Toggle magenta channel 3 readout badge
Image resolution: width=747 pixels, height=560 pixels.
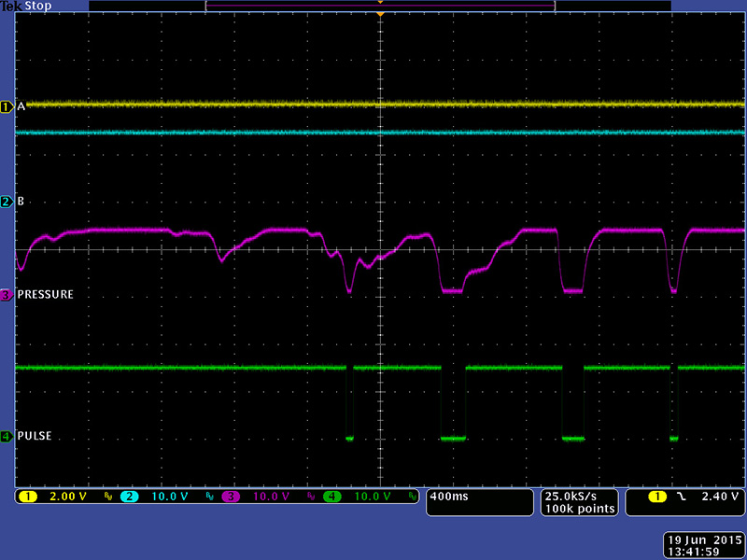tap(231, 497)
